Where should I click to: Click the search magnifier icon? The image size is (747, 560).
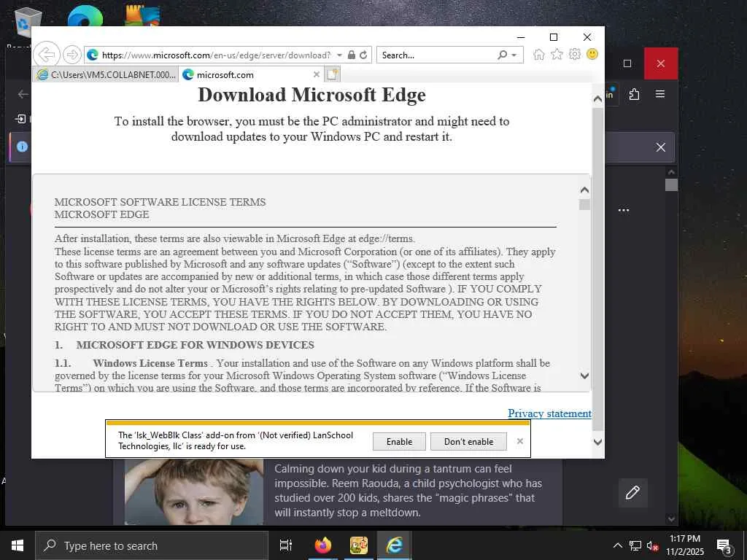502,55
